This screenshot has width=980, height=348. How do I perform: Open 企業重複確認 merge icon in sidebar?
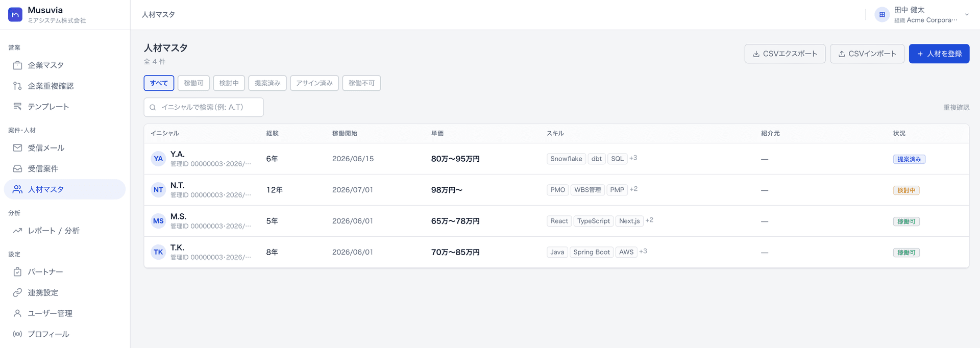[x=17, y=86]
